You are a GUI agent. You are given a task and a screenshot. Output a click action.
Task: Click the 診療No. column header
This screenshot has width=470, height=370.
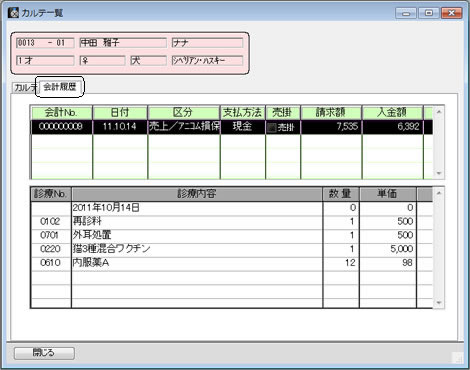(51, 194)
